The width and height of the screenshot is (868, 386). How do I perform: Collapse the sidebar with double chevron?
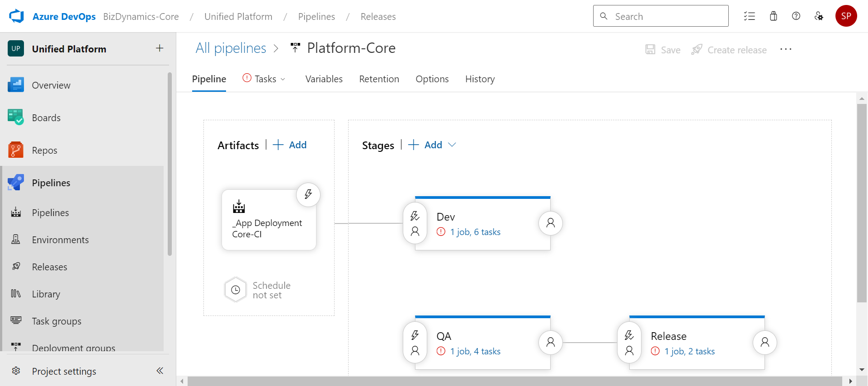(x=160, y=371)
